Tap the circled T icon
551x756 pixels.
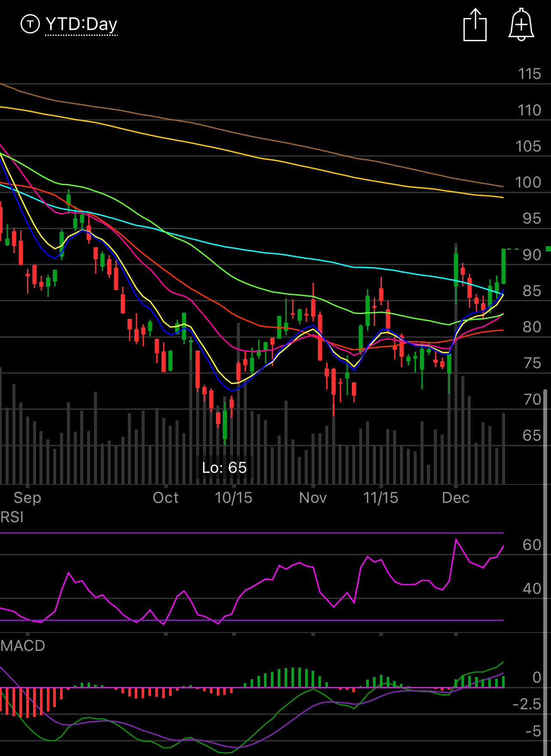[30, 24]
